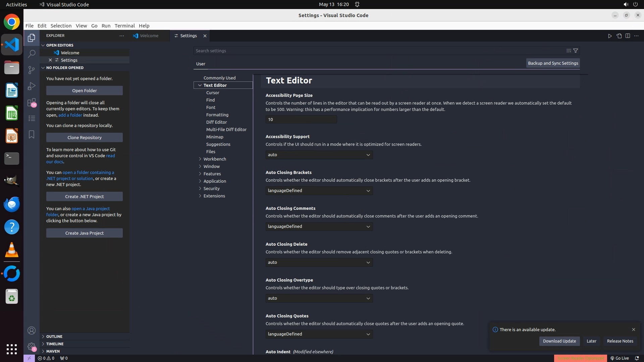Open the Search view in activity bar
644x362 pixels.
pos(32,54)
